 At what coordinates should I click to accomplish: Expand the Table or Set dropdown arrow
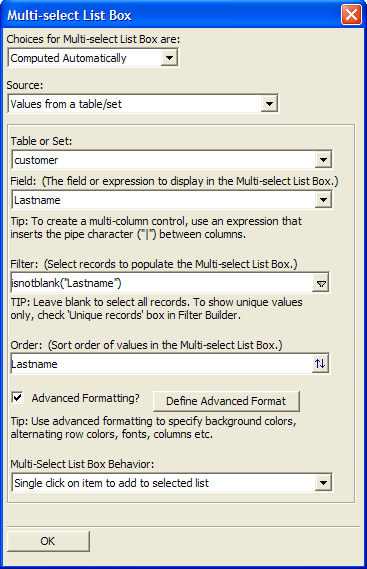click(323, 160)
